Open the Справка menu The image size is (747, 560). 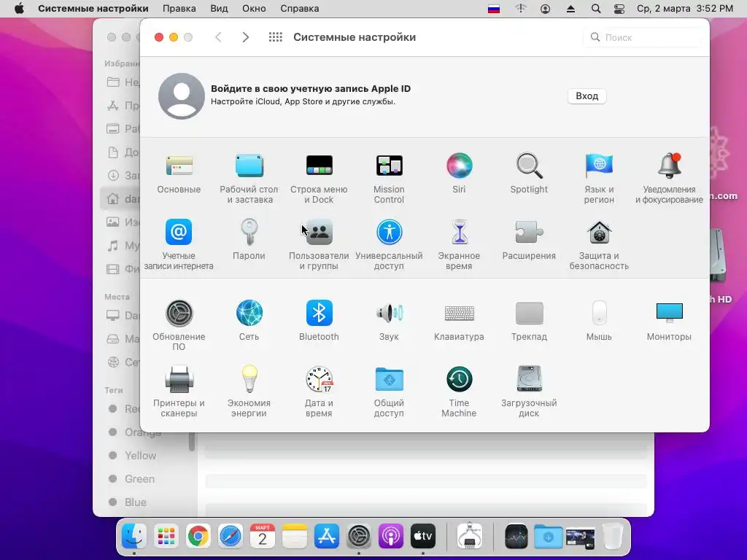300,9
